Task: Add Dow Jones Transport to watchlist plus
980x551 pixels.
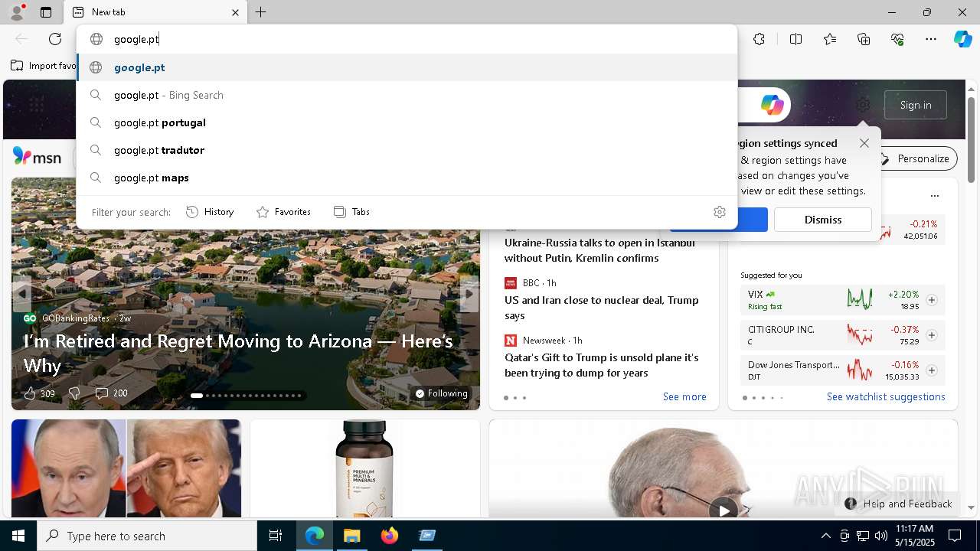Action: tap(932, 370)
